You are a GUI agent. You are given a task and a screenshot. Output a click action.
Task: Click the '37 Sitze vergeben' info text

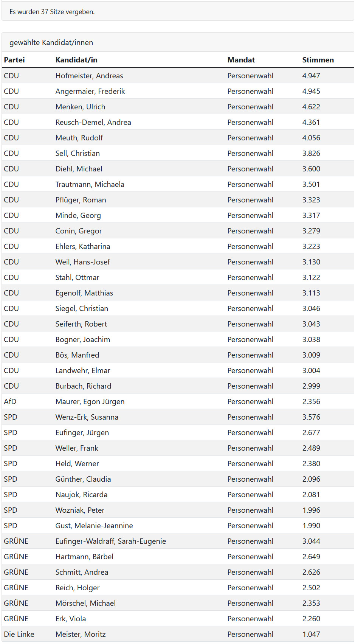(52, 12)
